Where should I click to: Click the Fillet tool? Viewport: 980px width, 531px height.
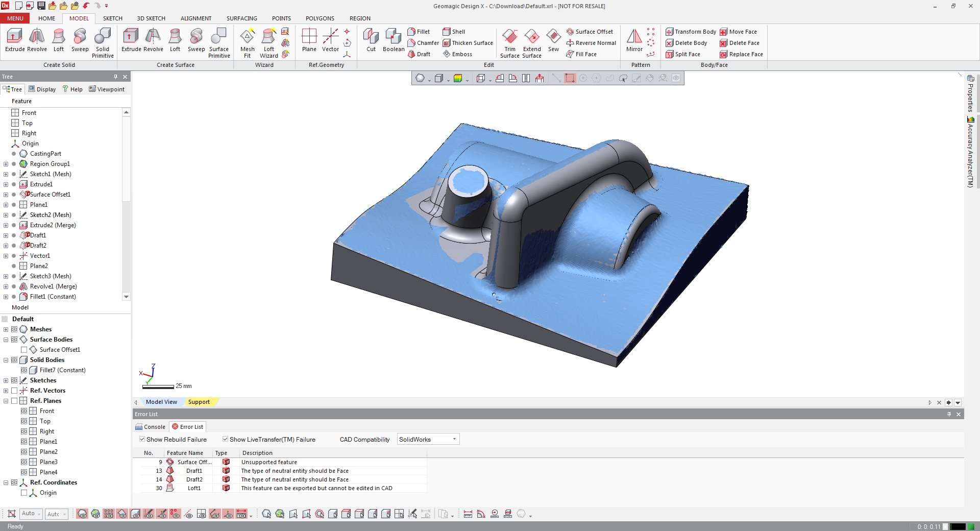(x=419, y=32)
